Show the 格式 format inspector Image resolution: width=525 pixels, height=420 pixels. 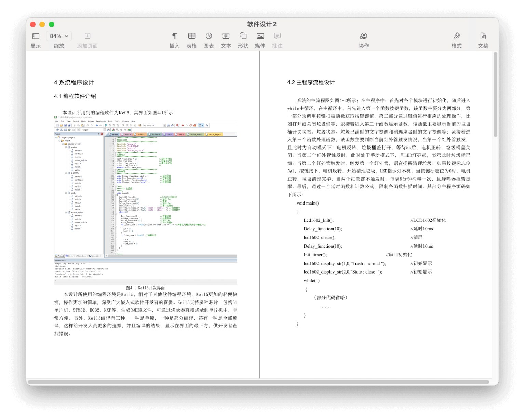(x=457, y=36)
